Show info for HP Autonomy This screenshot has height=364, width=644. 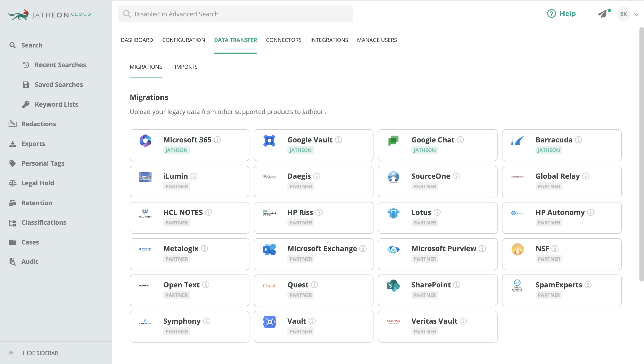pos(591,212)
